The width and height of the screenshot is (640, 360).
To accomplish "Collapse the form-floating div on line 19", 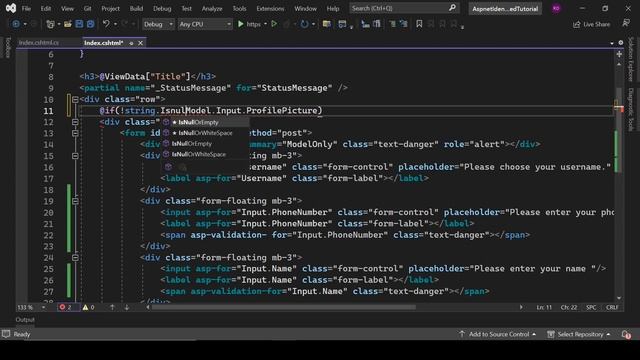I will [75, 201].
